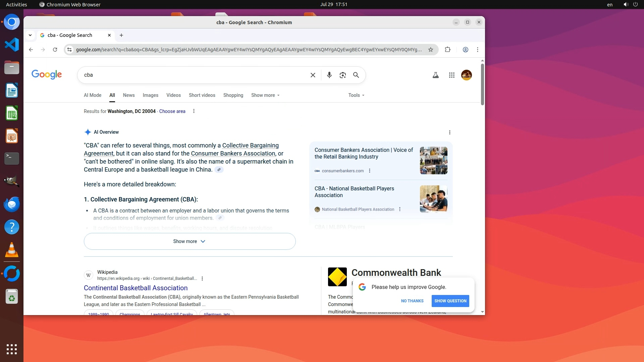
Task: Click the Consumer Bankers Association thumbnail
Action: coord(433,161)
